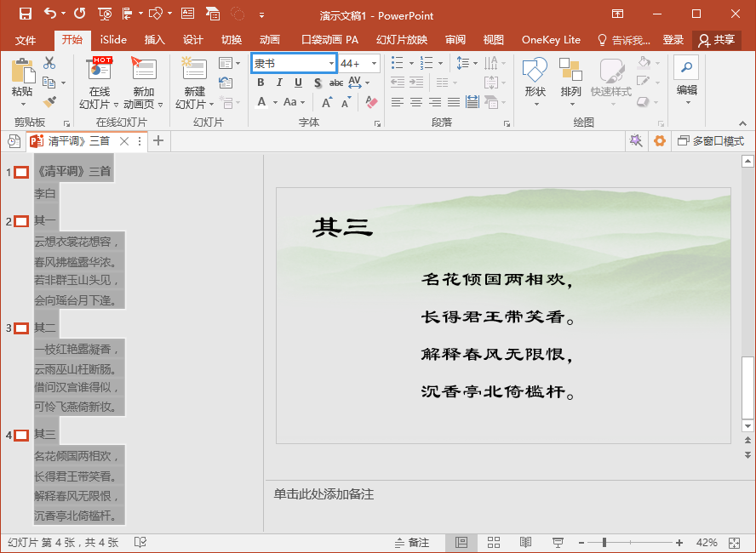The image size is (756, 553).
Task: Switch to Reading View in status bar
Action: click(526, 543)
